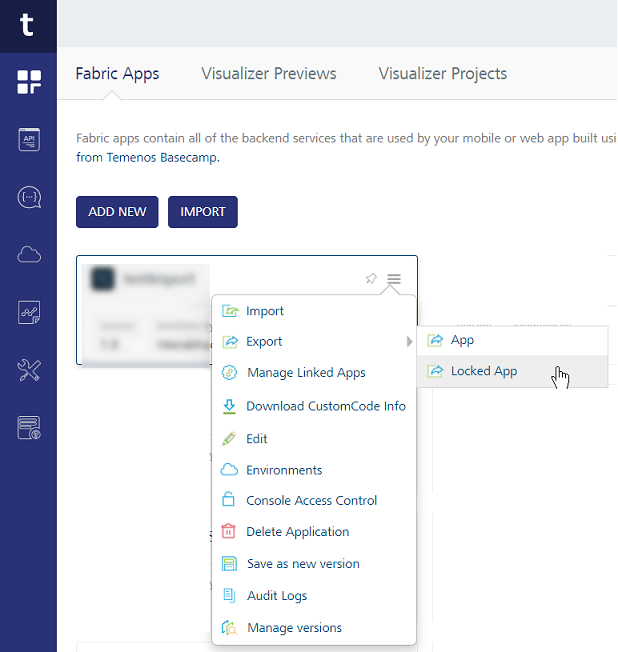Viewport: 618px width, 652px height.
Task: Click the Export menu icon
Action: [x=230, y=342]
